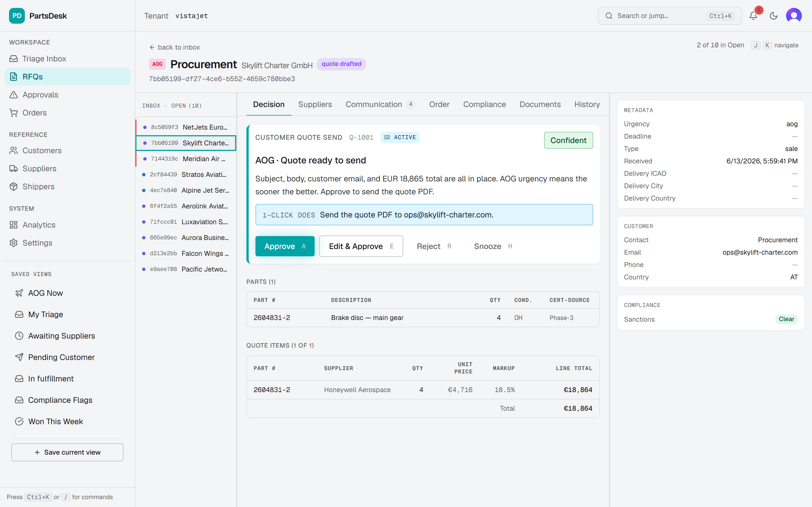The height and width of the screenshot is (507, 812).
Task: Click back to inbox link
Action: (175, 47)
